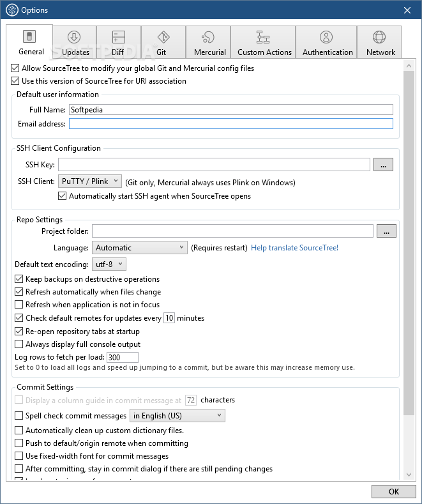This screenshot has height=504, width=422.
Task: Open the Default text encoding utf-8 dropdown
Action: coord(109,264)
